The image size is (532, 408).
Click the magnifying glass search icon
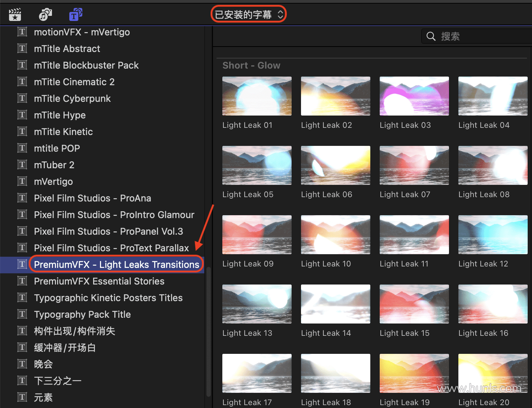pyautogui.click(x=431, y=36)
